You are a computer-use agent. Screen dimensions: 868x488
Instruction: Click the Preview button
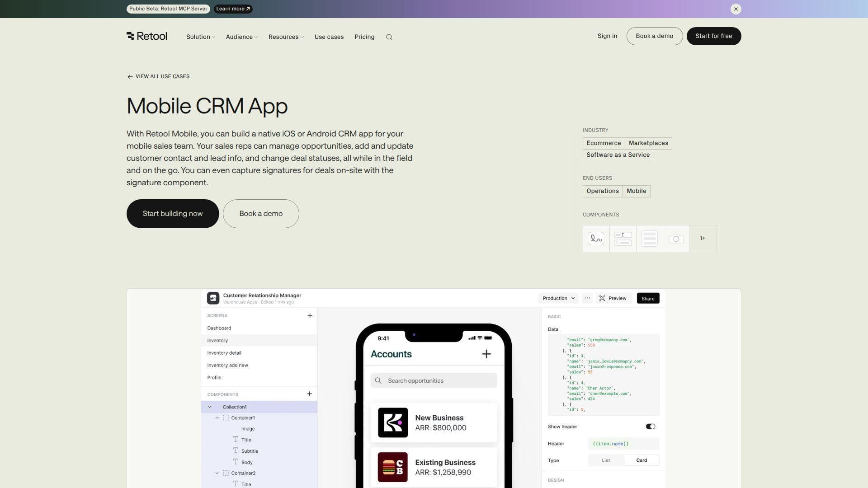click(x=613, y=298)
